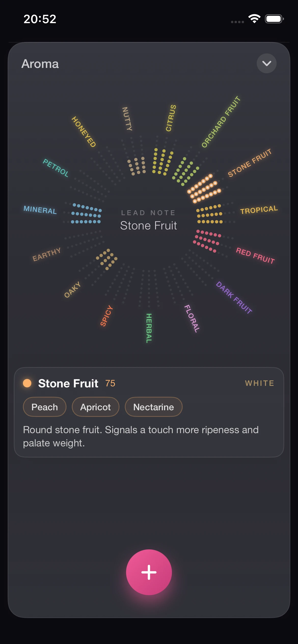Choose the HERBAL label on the wheel

click(149, 328)
